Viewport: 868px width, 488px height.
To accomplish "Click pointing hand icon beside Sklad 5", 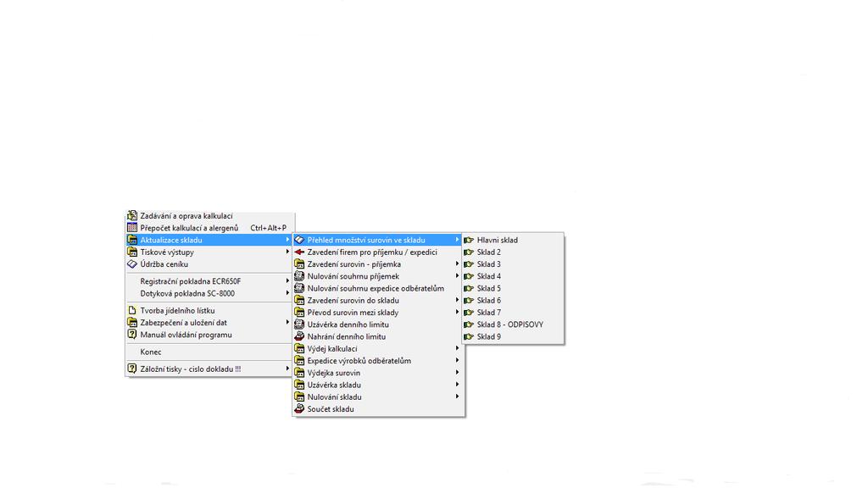I will (x=469, y=288).
